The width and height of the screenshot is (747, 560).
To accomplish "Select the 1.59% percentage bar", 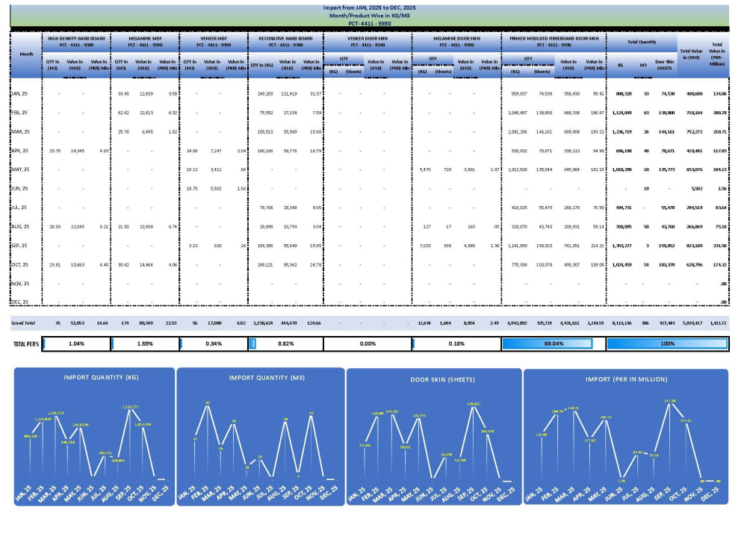I will tap(145, 343).
